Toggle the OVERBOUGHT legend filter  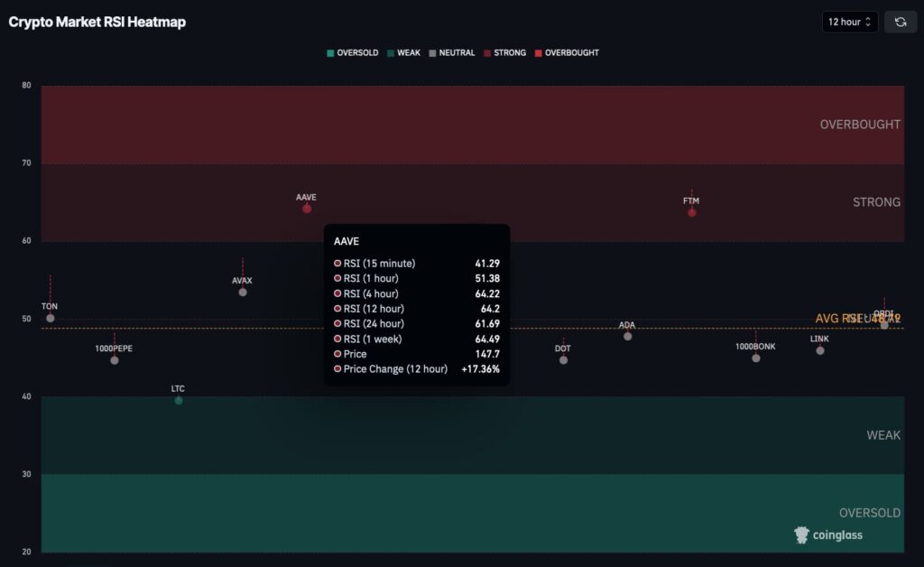pos(566,52)
